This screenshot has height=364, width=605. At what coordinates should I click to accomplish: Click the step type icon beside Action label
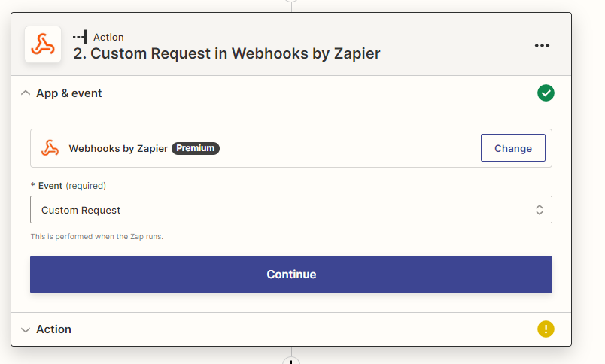(80, 37)
